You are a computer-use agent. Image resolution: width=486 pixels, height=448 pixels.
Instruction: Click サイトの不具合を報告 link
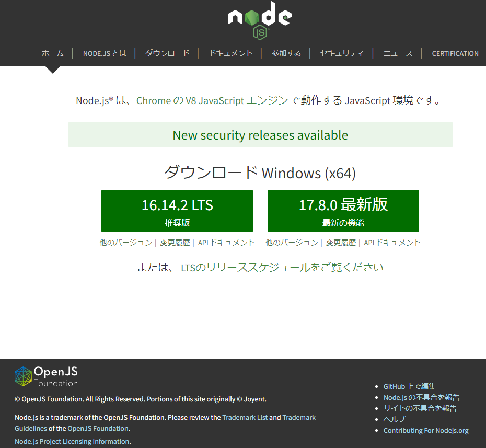pyautogui.click(x=420, y=408)
